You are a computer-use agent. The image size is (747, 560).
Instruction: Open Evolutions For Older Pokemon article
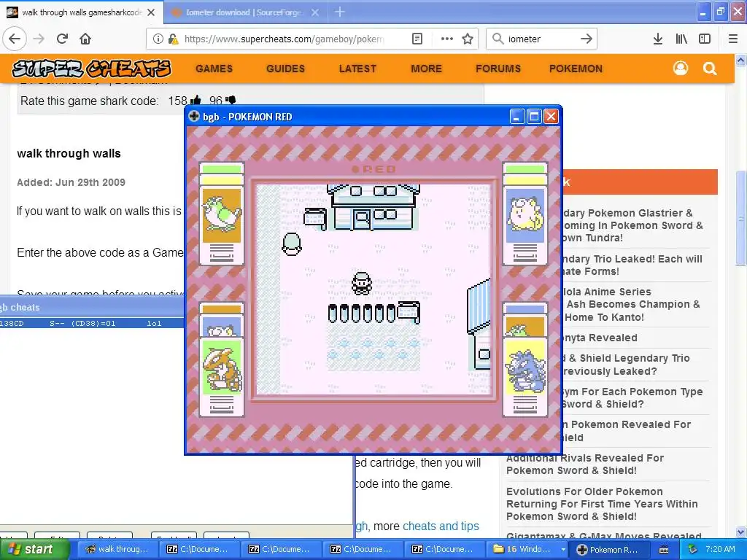click(602, 504)
